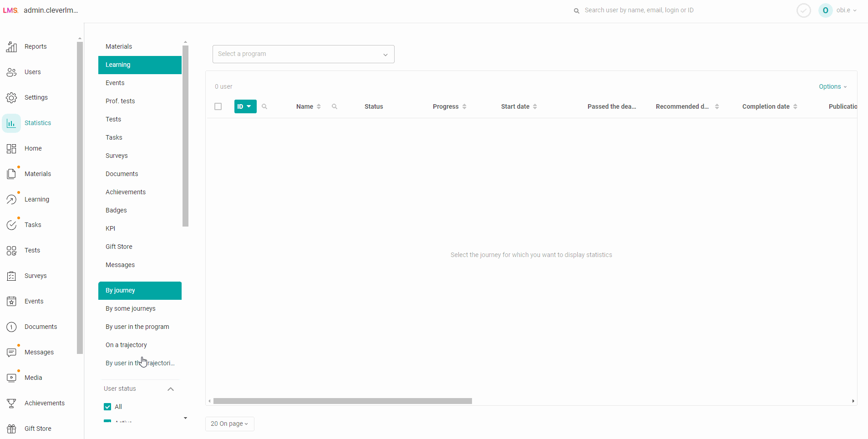Click the user avatar letter O
Screen dimensions: 868x439
(825, 10)
